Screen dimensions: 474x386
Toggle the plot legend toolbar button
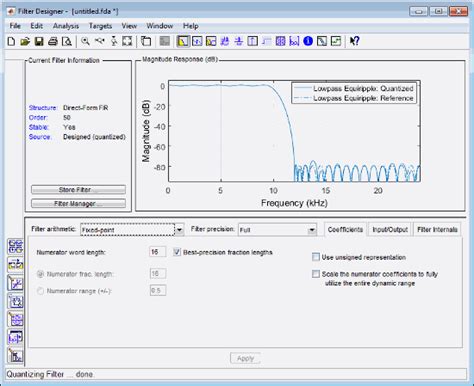tap(165, 41)
